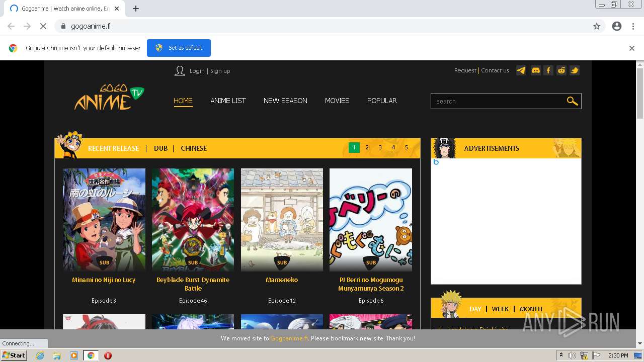Go back to previous page
Image resolution: width=644 pixels, height=362 pixels.
[x=11, y=26]
